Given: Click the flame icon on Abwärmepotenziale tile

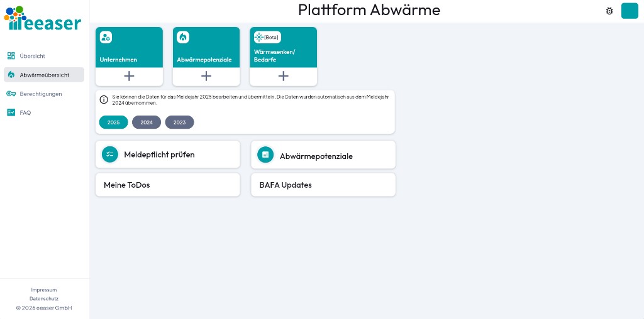Looking at the screenshot, I should 183,37.
